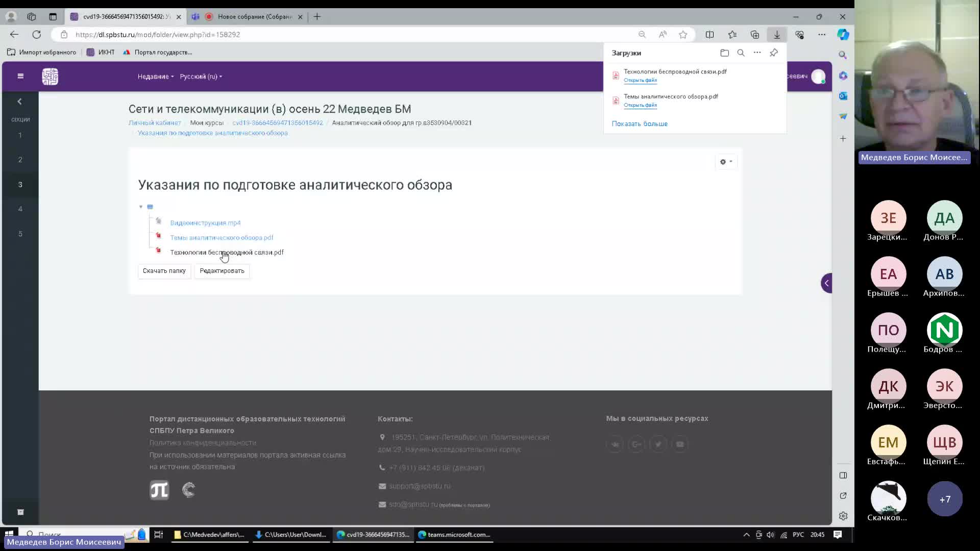The image size is (980, 551).
Task: Open split screen view icon
Action: (x=709, y=34)
